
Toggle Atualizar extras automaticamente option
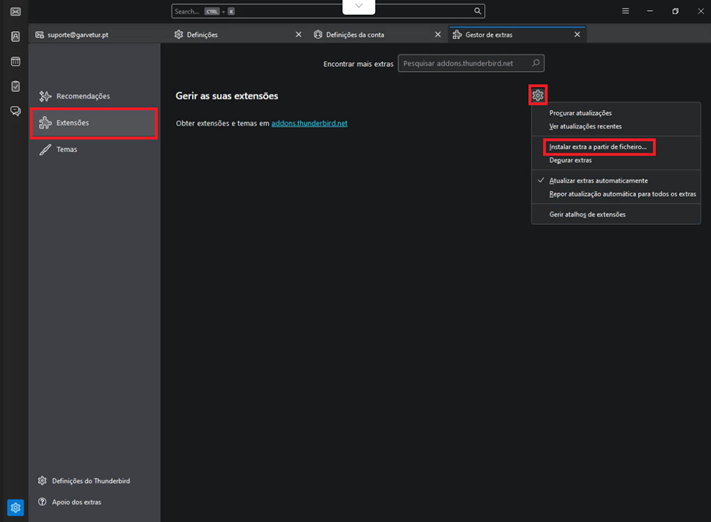[x=616, y=181]
